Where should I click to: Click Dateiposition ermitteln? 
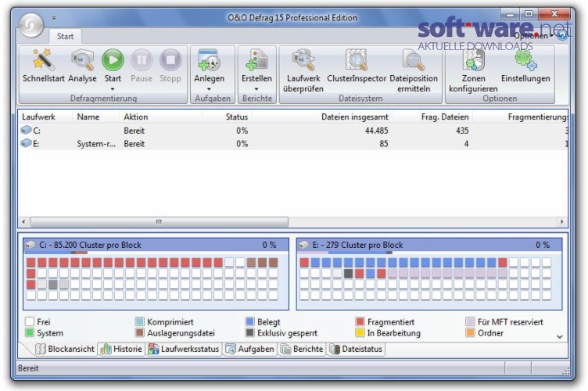point(414,70)
